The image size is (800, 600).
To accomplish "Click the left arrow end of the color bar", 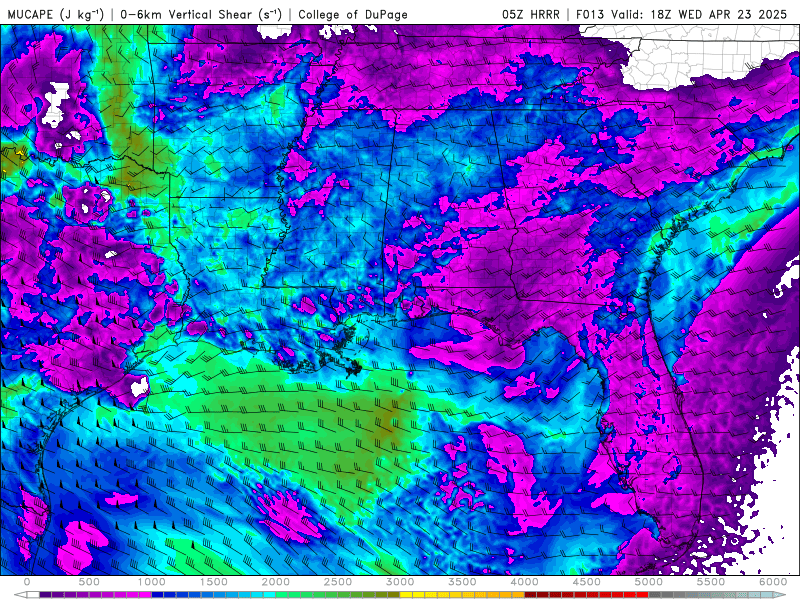I will (20, 595).
